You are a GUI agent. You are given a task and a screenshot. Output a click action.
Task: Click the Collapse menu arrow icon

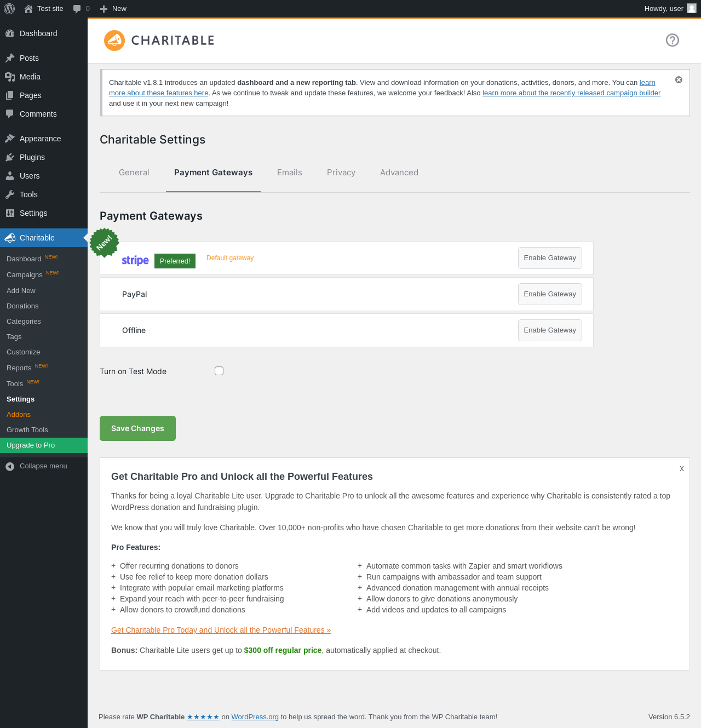pos(10,466)
